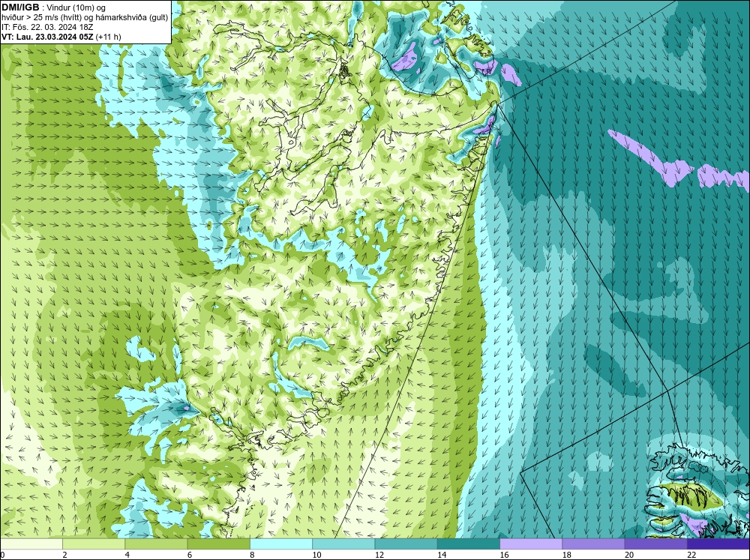Viewport: 750px width, 560px height.
Task: Click the "hviður > 25 m/s (hvítt)" line
Action: tap(41, 18)
